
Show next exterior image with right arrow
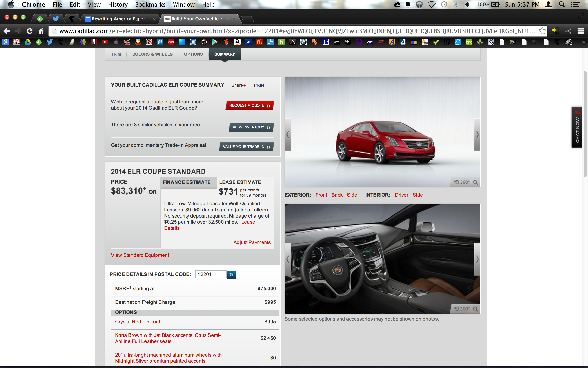click(477, 135)
